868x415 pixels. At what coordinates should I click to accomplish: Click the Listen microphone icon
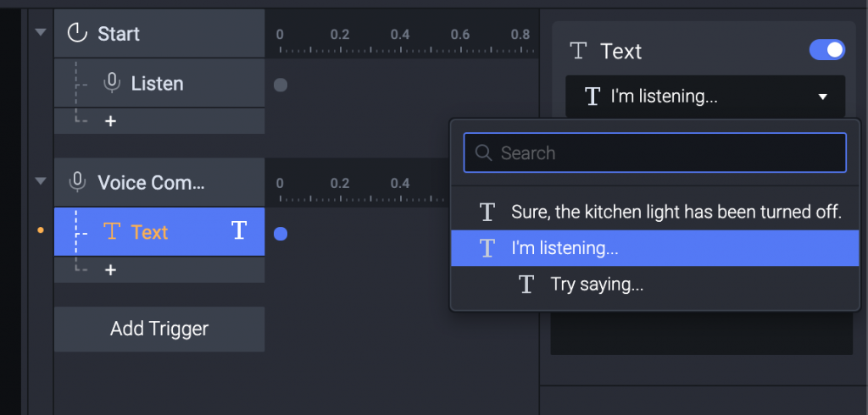111,83
